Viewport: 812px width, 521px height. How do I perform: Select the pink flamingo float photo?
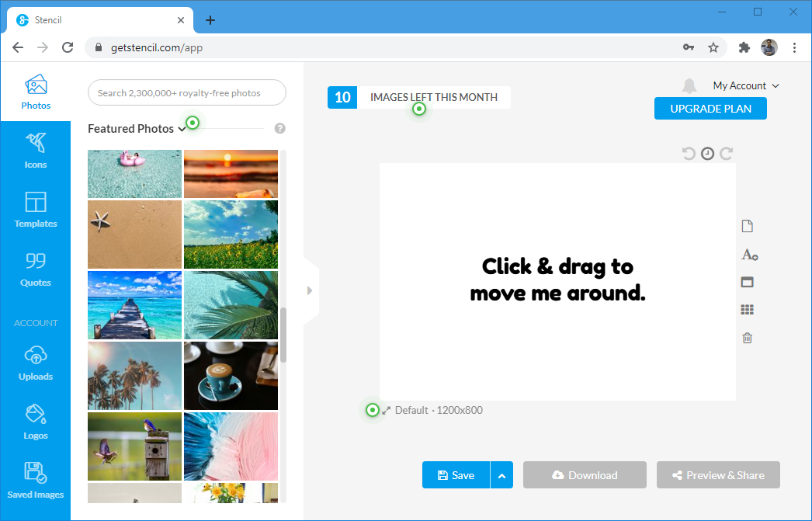(x=134, y=174)
